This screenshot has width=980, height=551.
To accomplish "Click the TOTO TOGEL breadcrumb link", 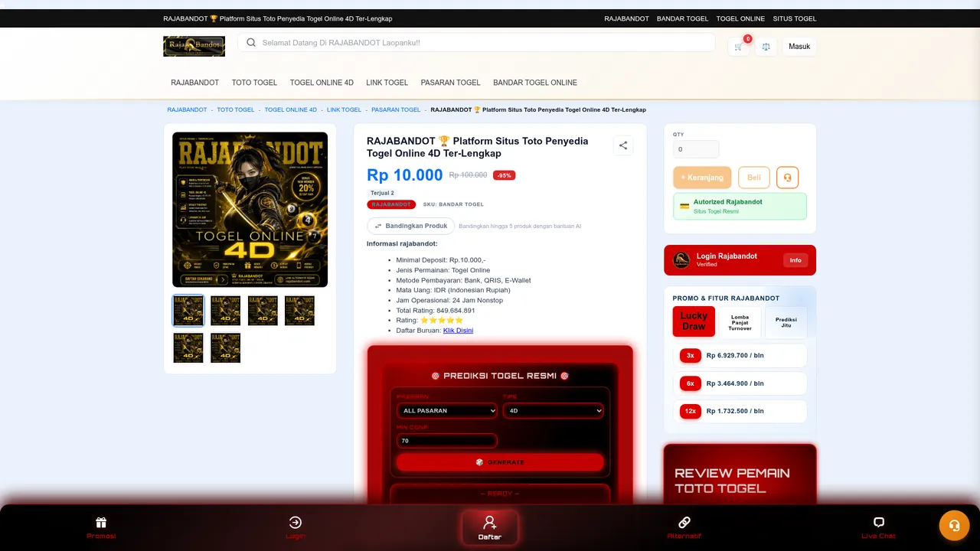I will [x=236, y=109].
